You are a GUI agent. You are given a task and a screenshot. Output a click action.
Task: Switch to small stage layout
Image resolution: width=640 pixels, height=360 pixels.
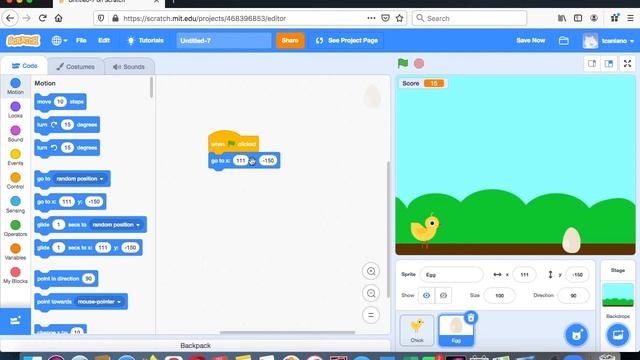pos(592,63)
